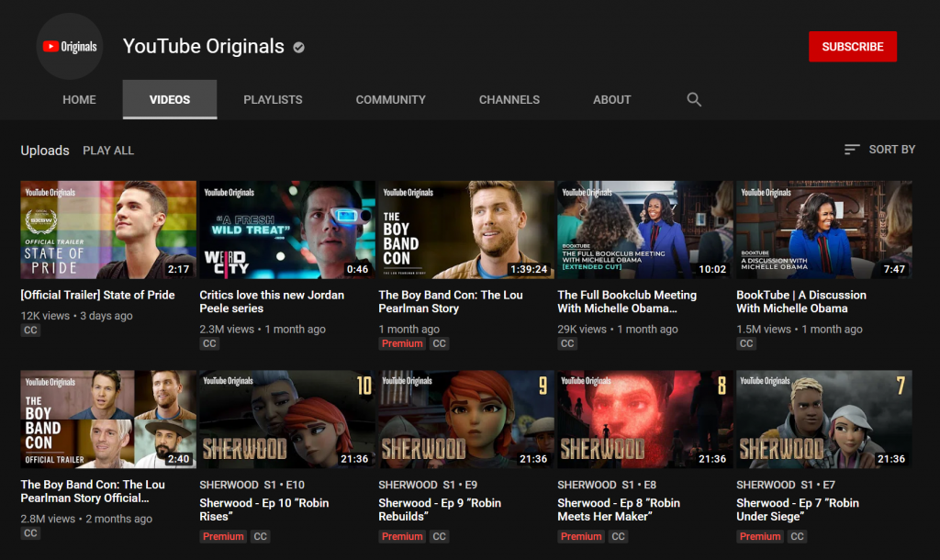Screen dimensions: 940x560
Task: Click CC badge under State of Pride trailer
Action: [30, 330]
